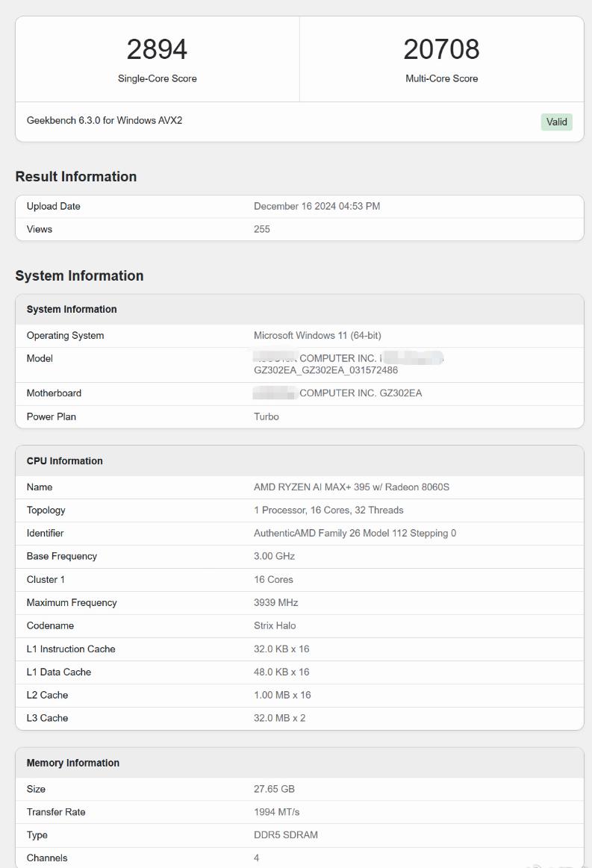Click the Power Plan label
This screenshot has height=868, width=592.
click(x=51, y=416)
